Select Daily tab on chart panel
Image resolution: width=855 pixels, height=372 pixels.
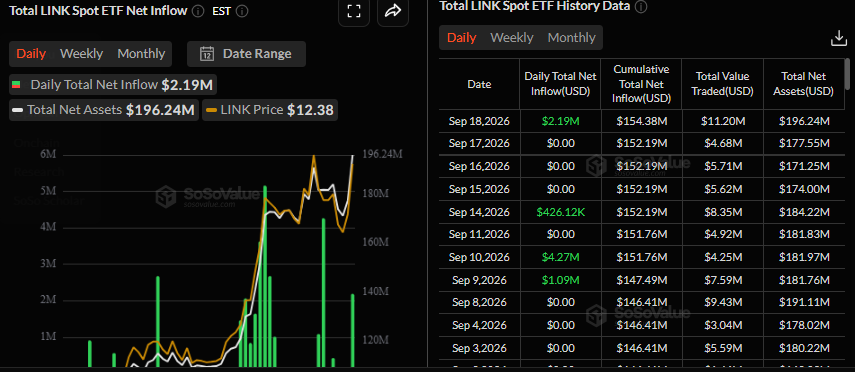click(31, 54)
